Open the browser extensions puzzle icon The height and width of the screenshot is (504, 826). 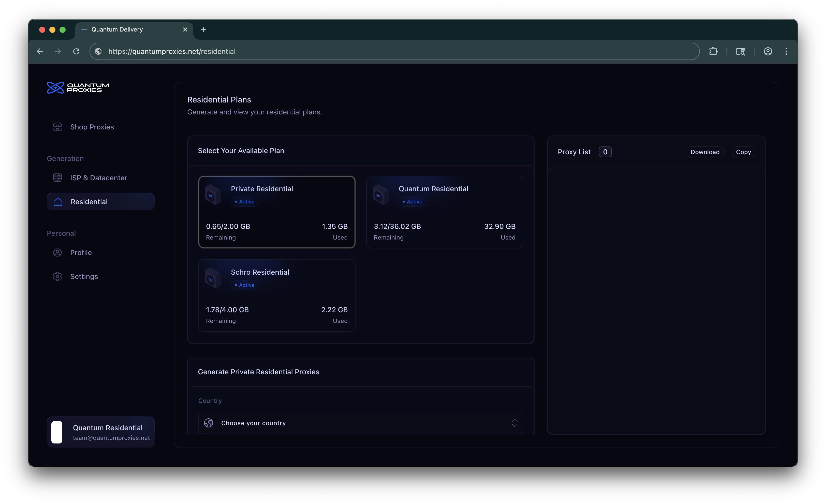pos(713,51)
